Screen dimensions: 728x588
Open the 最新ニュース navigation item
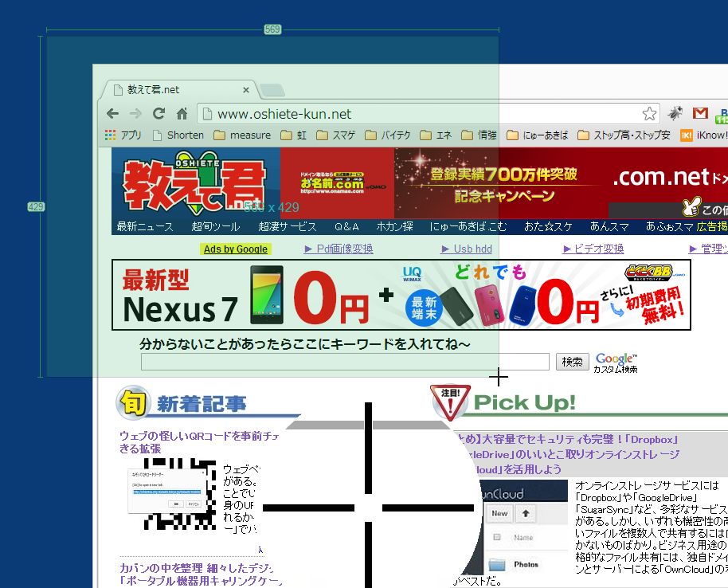click(145, 226)
